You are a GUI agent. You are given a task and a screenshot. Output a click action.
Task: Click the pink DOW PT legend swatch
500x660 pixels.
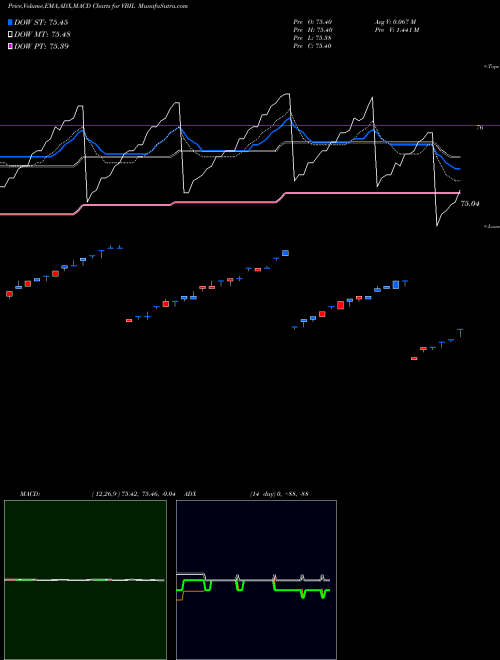click(10, 46)
